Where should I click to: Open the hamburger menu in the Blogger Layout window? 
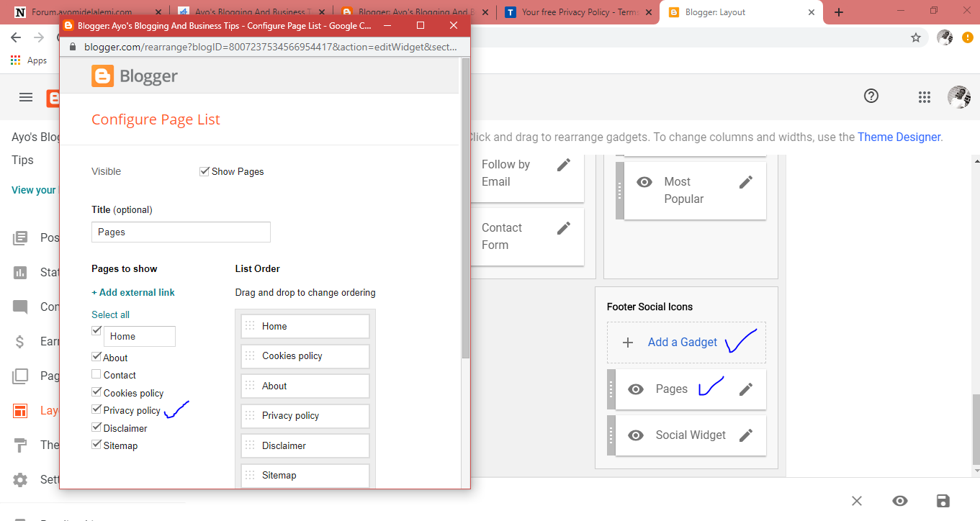[26, 97]
